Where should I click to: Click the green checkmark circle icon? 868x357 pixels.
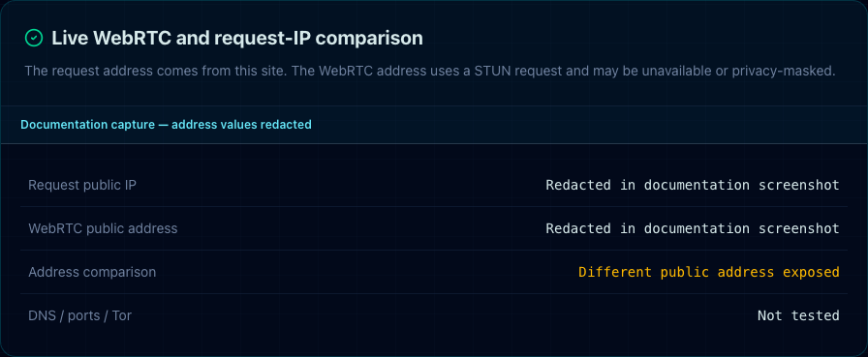coord(34,38)
